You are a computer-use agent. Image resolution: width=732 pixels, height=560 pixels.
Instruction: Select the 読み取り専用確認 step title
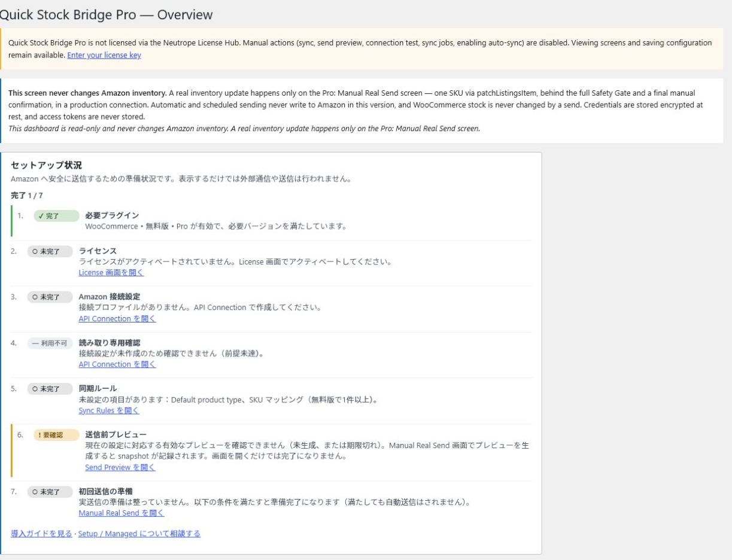point(110,343)
